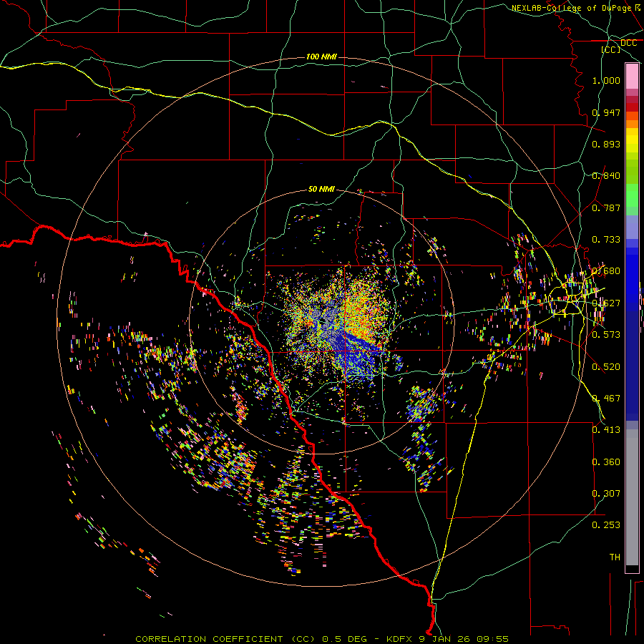The image size is (644, 644).
Task: Click the 0.253 scale value
Action: tap(606, 525)
